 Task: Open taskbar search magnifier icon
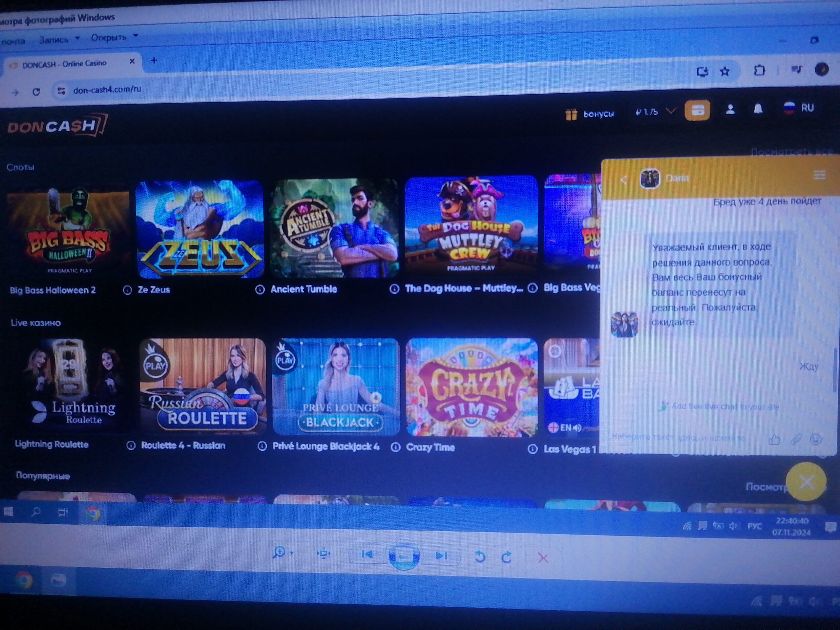pyautogui.click(x=36, y=513)
